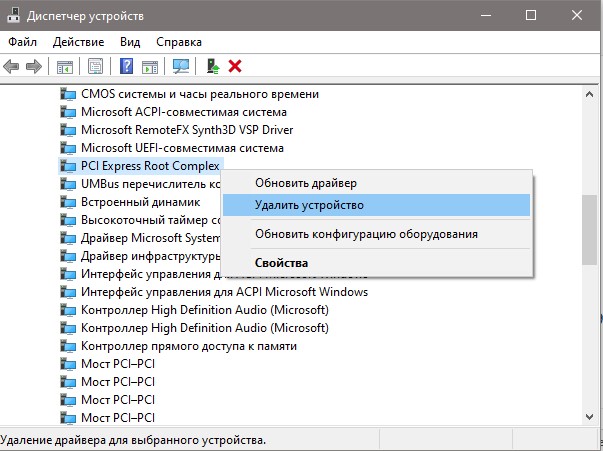The image size is (603, 451).
Task: Maximize the Диспетчер устройств window
Action: click(531, 15)
